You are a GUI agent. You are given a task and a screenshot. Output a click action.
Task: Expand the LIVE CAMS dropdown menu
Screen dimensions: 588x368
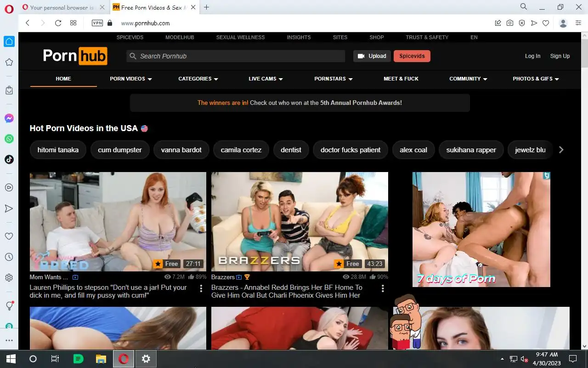coord(266,79)
